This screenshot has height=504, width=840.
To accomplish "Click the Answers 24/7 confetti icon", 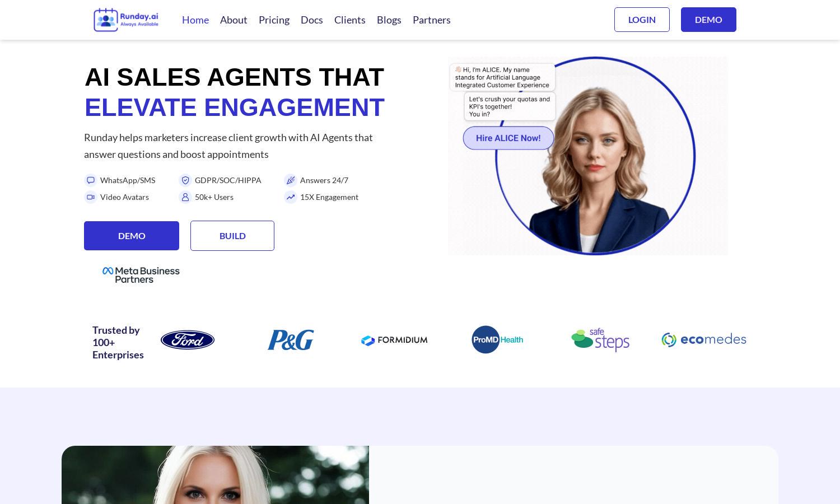I will (290, 180).
